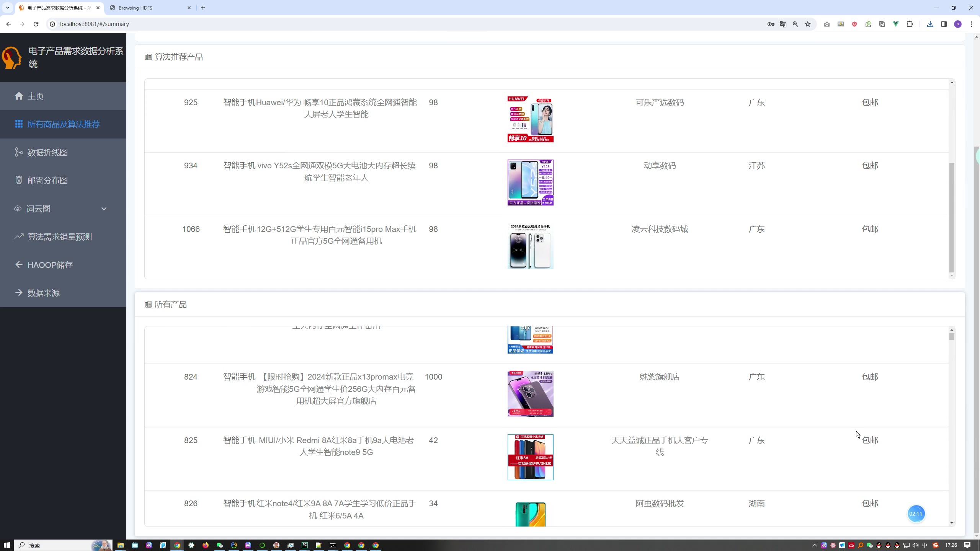Click the scroll-down arrow of recommended products table

tap(952, 275)
